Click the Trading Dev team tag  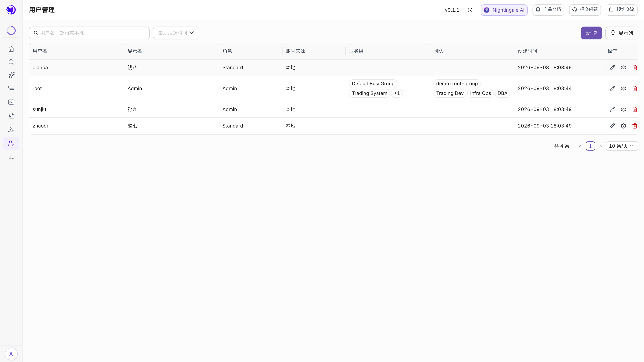[x=450, y=93]
